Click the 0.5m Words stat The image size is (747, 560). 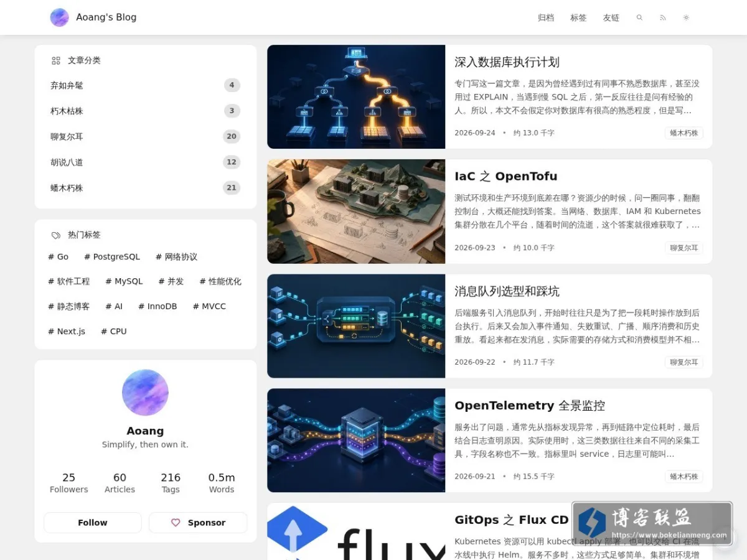point(222,483)
